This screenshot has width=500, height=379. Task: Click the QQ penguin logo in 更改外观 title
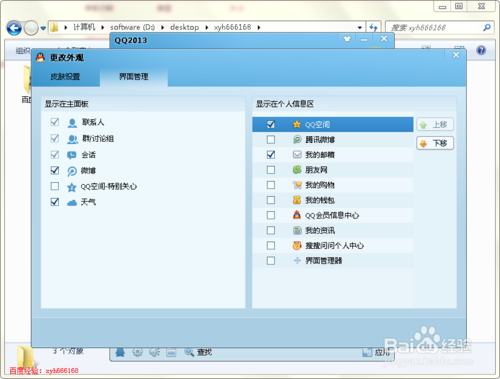point(40,57)
